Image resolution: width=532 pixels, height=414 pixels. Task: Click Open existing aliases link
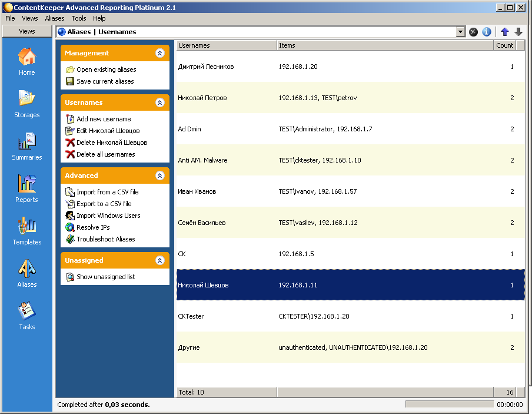(106, 69)
